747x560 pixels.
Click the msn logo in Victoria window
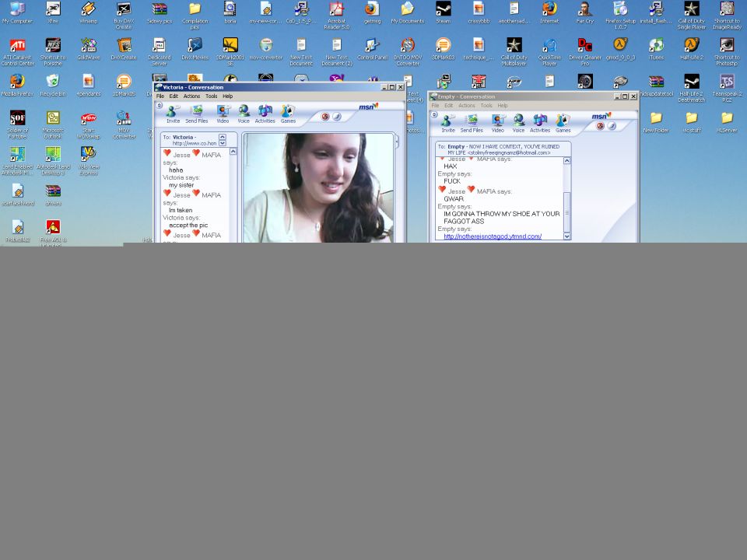pyautogui.click(x=368, y=107)
